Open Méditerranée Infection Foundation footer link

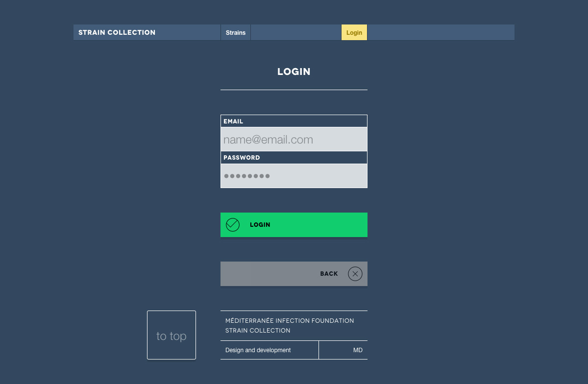290,321
